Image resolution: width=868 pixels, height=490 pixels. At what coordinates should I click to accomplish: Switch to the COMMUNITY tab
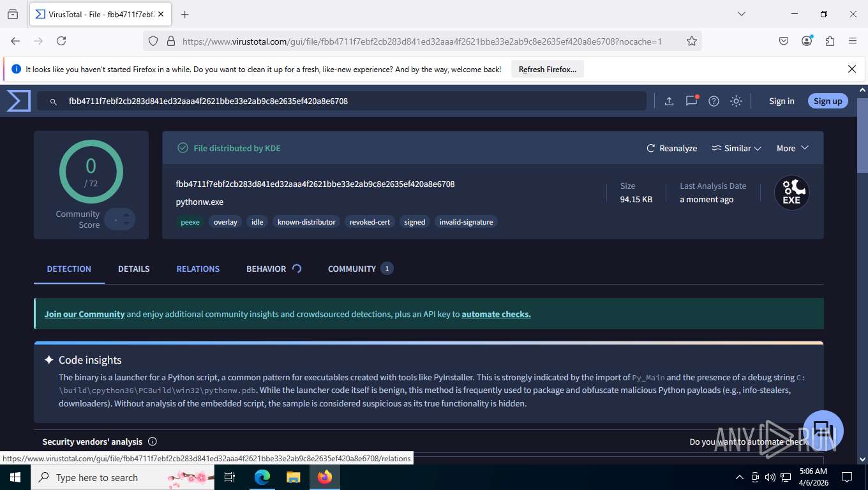[361, 269]
